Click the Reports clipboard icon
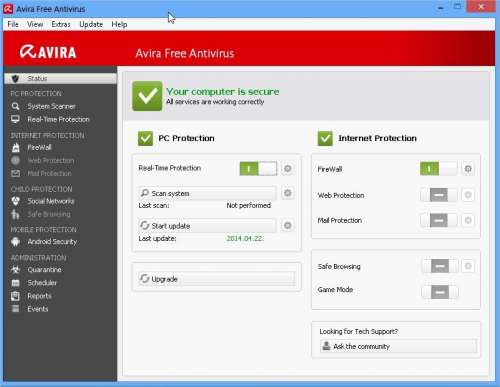This screenshot has height=387, width=500. [x=15, y=296]
